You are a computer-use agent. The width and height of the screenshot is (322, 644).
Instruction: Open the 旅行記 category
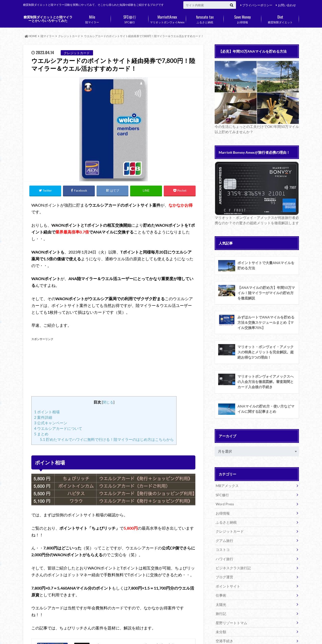click(x=257, y=614)
